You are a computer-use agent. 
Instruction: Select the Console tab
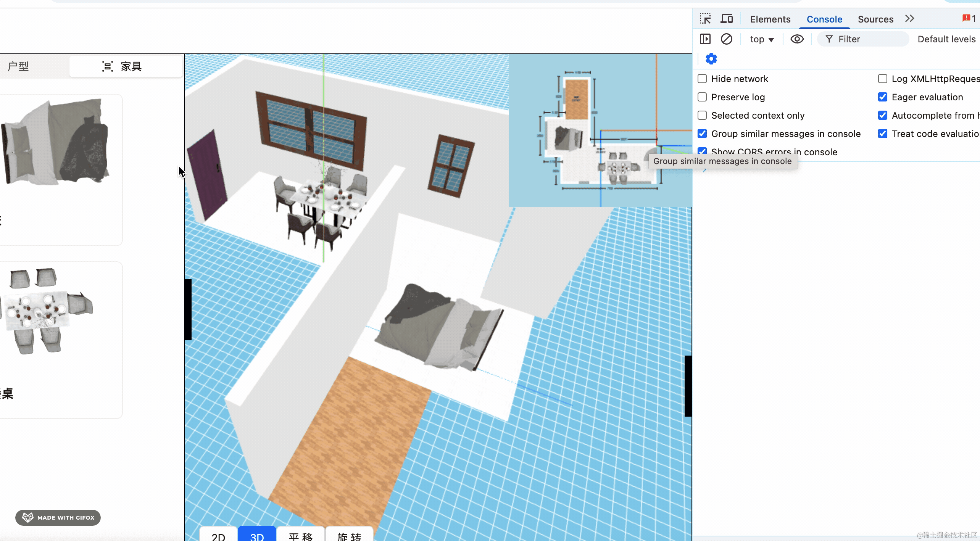(x=824, y=19)
